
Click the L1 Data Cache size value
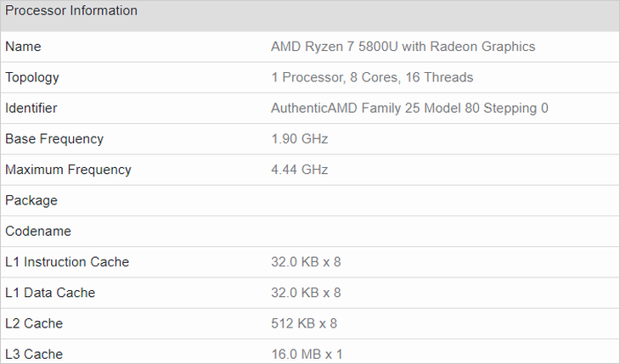point(306,293)
